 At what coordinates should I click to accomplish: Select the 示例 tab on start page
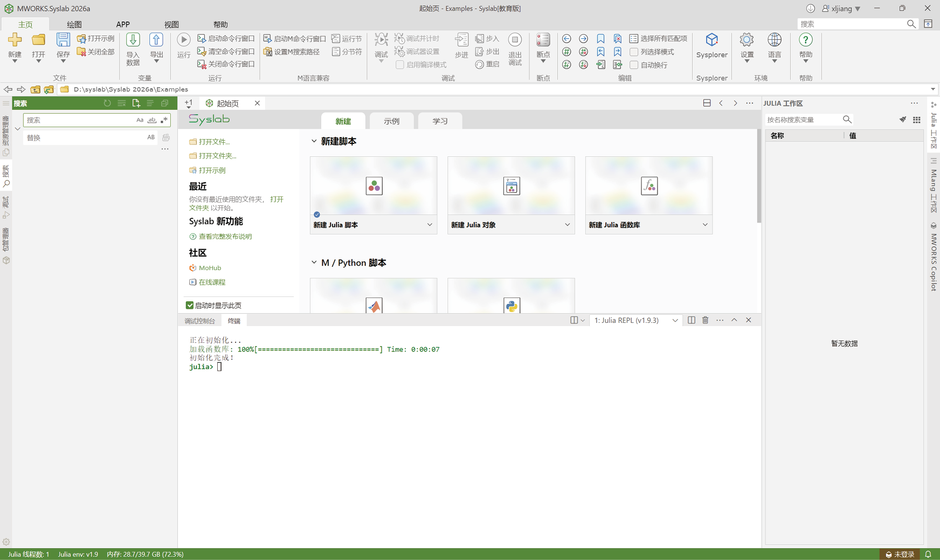pyautogui.click(x=392, y=121)
